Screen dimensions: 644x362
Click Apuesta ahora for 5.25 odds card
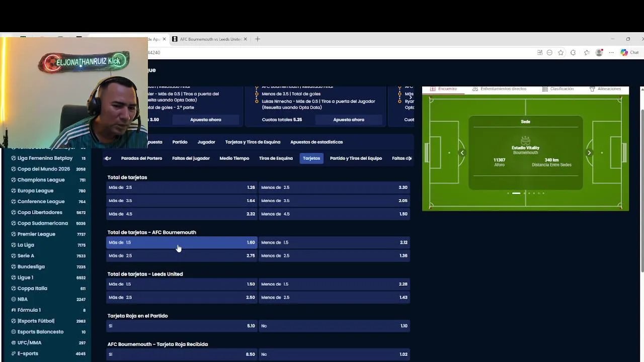tap(349, 120)
